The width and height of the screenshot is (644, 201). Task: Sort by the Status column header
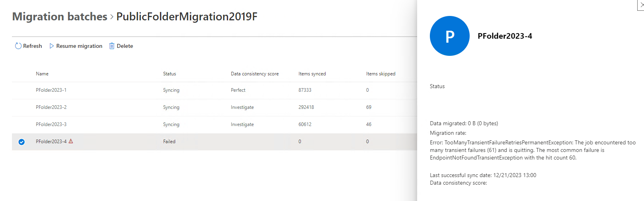coord(170,74)
